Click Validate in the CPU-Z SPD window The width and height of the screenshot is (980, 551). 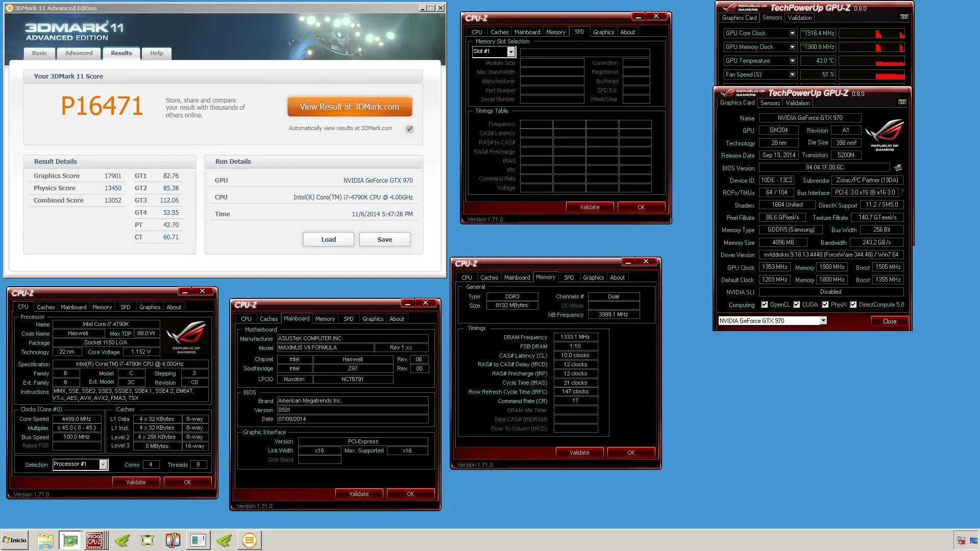pyautogui.click(x=590, y=207)
